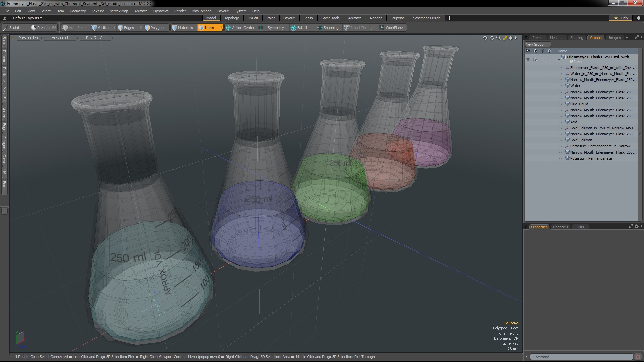
Task: Click the Command input field
Action: pyautogui.click(x=582, y=357)
